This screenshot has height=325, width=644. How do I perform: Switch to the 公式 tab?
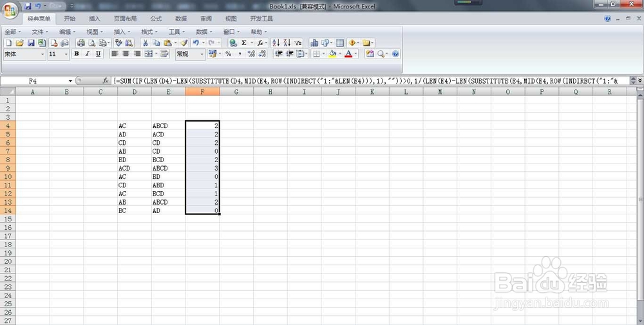pos(156,19)
